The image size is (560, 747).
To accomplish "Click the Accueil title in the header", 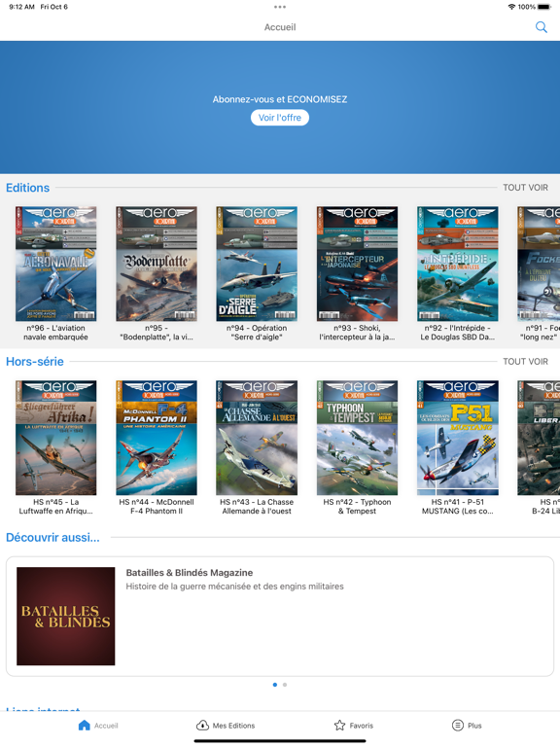I will tap(280, 27).
